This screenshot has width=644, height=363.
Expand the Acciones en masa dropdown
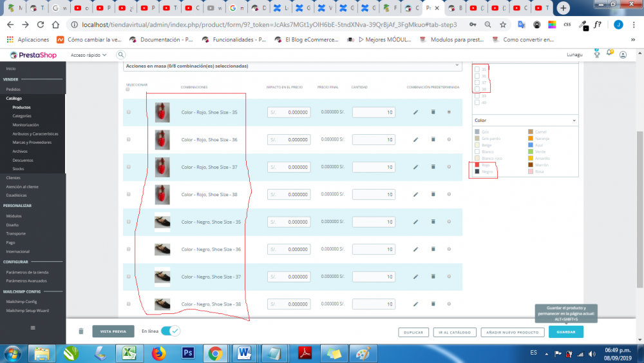coord(292,66)
